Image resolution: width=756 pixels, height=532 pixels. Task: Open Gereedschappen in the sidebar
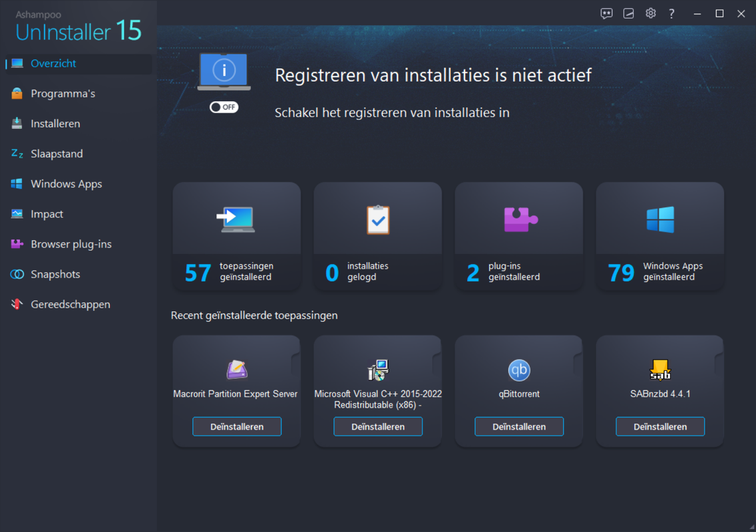point(79,304)
